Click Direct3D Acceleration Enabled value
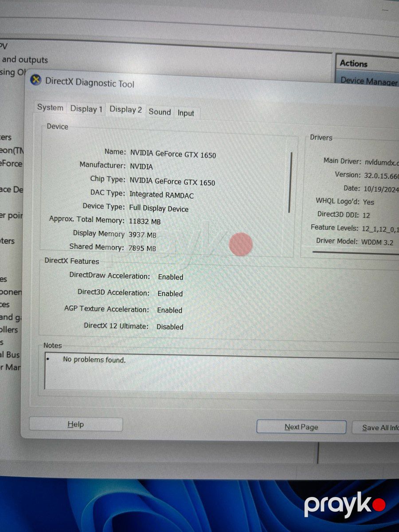The image size is (399, 532). tap(170, 293)
